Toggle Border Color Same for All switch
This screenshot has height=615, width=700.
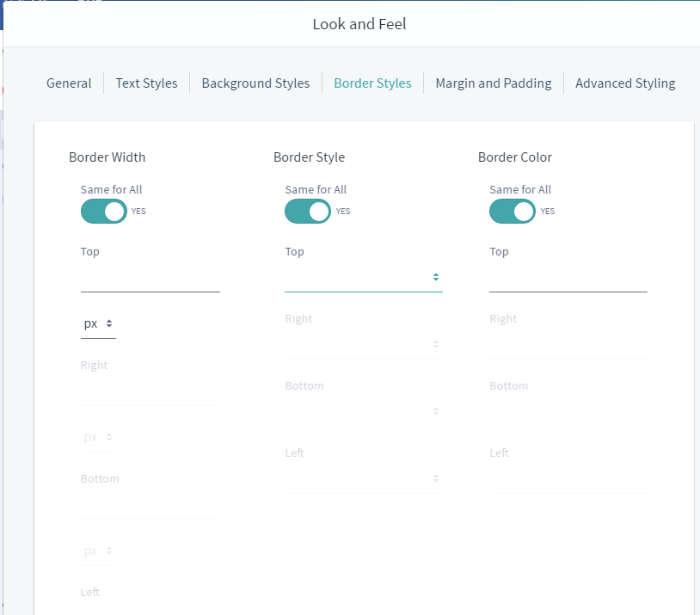coord(513,212)
